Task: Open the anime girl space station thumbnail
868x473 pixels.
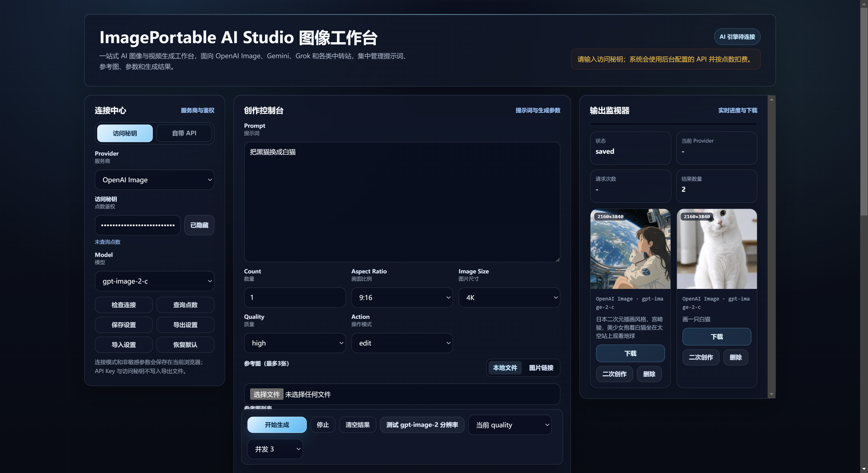Action: 630,249
